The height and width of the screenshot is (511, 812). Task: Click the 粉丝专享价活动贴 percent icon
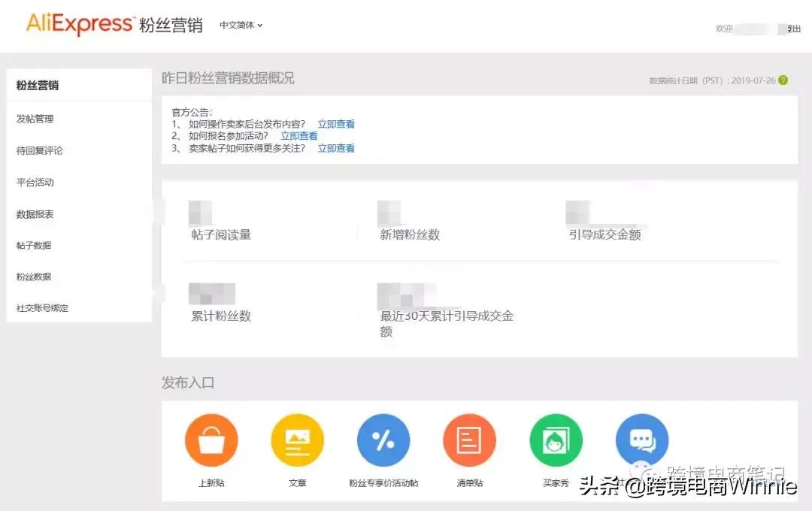383,440
